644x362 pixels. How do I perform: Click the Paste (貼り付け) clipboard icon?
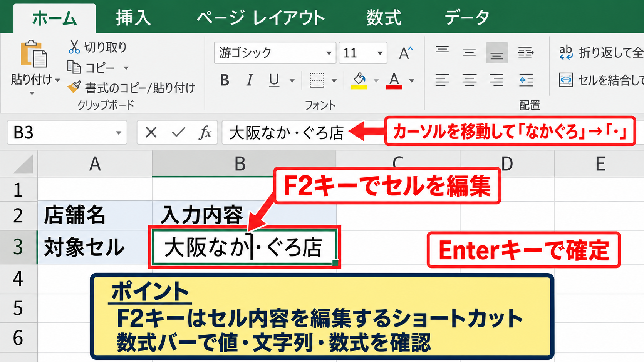pyautogui.click(x=34, y=54)
